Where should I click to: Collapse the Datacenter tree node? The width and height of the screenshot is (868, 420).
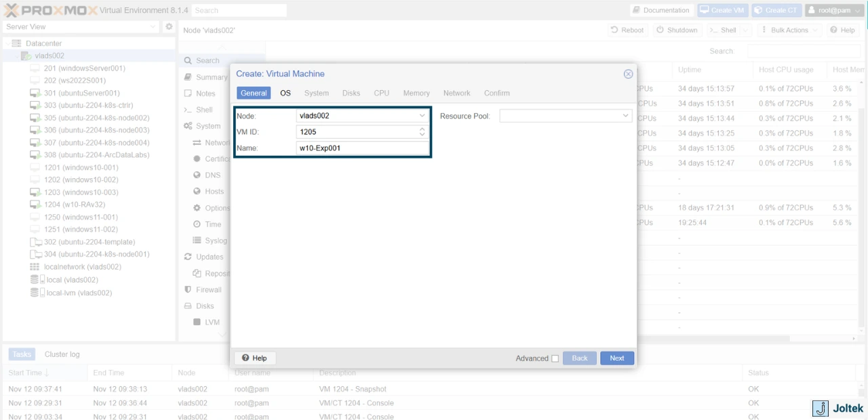pos(7,43)
